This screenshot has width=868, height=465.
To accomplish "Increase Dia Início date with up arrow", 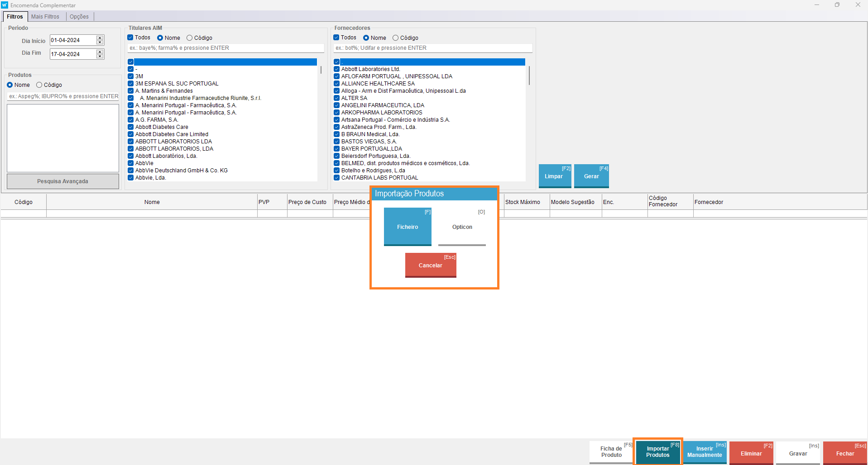I will click(x=100, y=38).
